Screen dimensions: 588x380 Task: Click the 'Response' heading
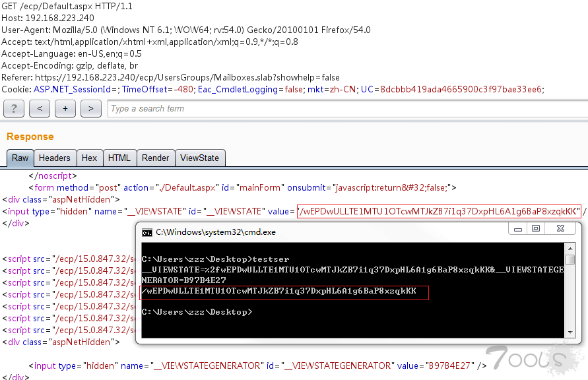click(30, 137)
